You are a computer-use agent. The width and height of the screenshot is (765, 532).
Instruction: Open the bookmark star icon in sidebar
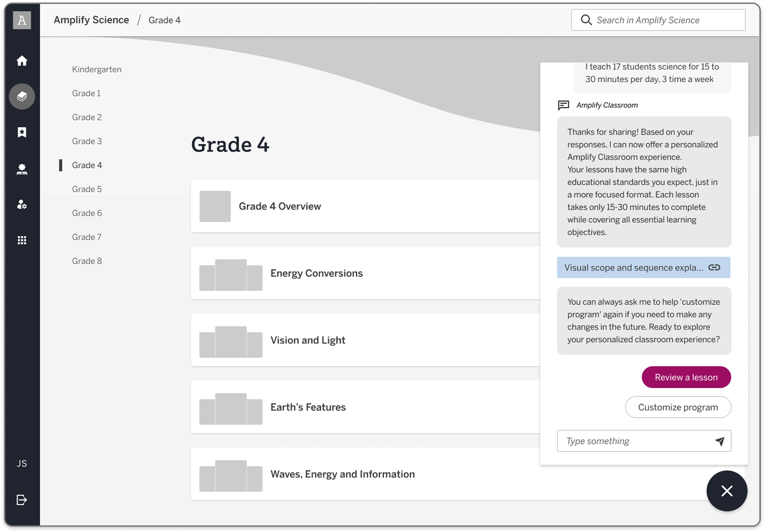point(22,132)
